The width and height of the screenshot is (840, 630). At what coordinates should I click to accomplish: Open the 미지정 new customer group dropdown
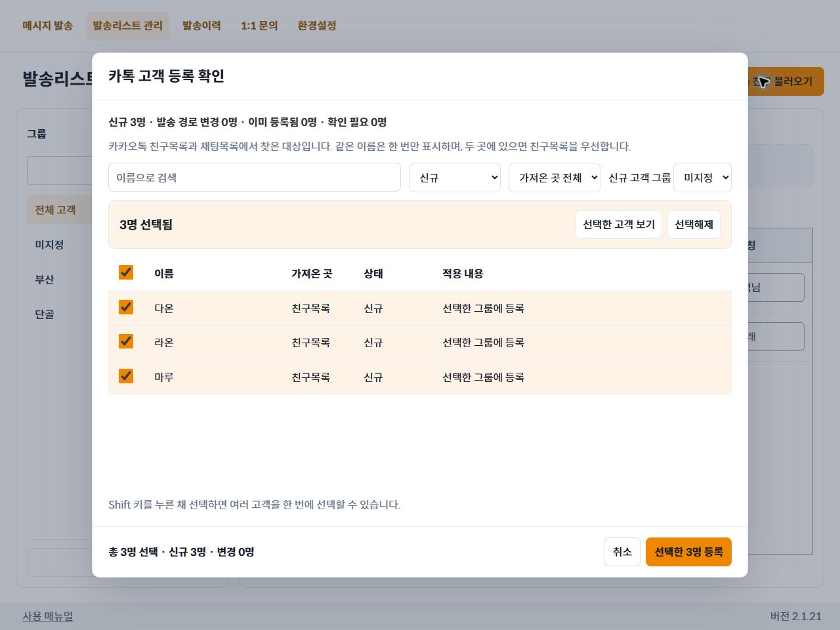702,178
